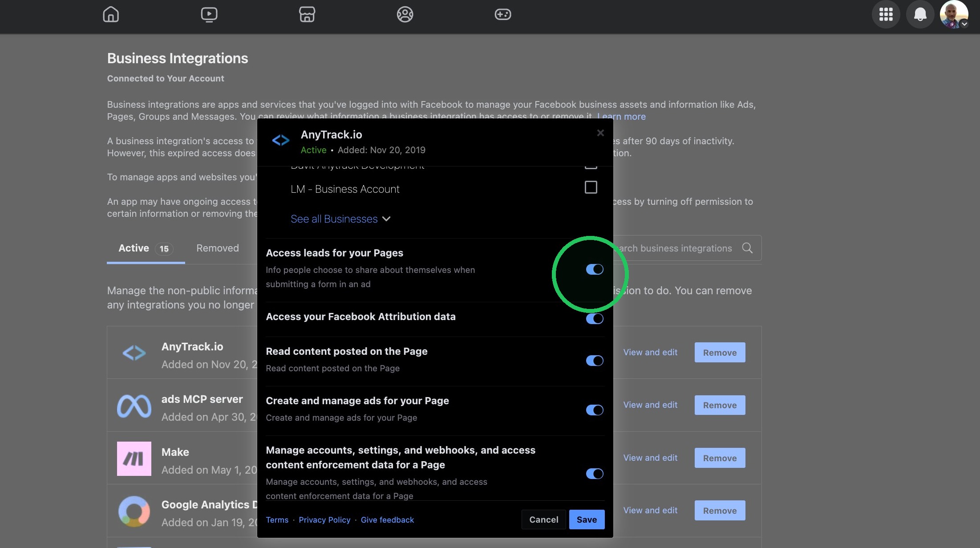The width and height of the screenshot is (980, 548).
Task: Close the AnyTrack.io dialog
Action: pos(600,133)
